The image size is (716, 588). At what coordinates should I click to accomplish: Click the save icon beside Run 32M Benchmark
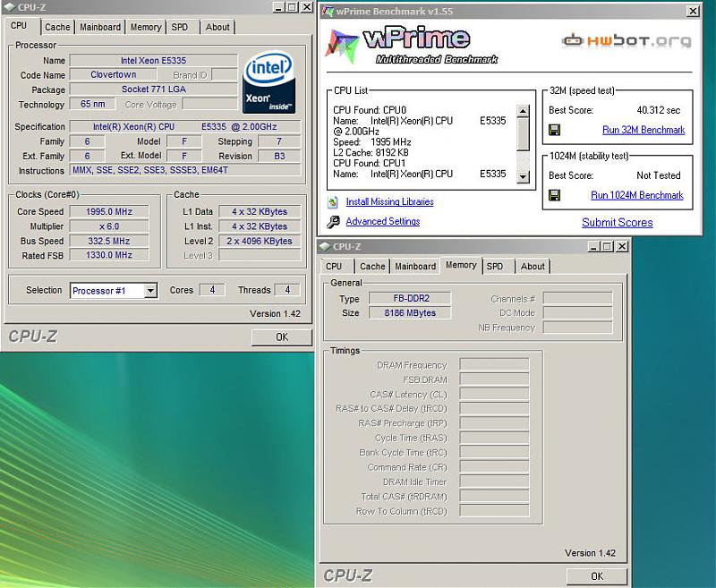click(554, 130)
